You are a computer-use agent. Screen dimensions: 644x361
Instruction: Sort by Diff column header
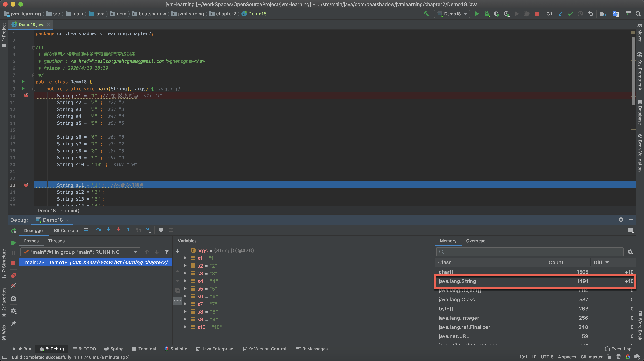pyautogui.click(x=601, y=262)
